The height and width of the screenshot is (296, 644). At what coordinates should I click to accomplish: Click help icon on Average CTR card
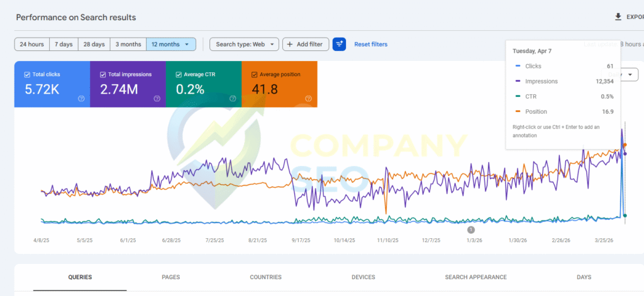click(x=233, y=99)
